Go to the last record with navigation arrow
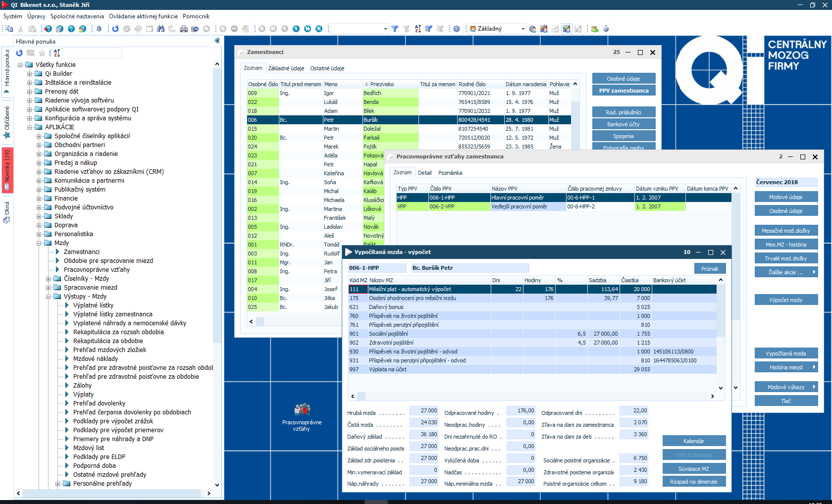This screenshot has height=504, width=832. [x=319, y=29]
